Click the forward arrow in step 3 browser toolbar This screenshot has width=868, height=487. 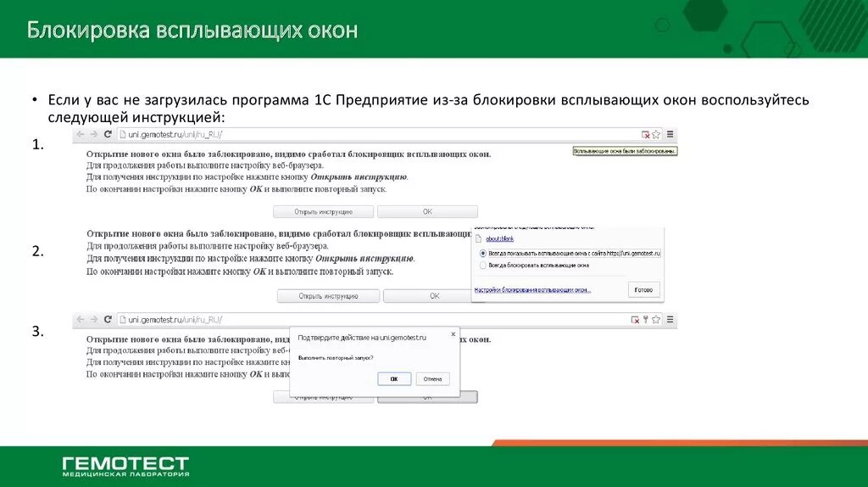tap(93, 320)
